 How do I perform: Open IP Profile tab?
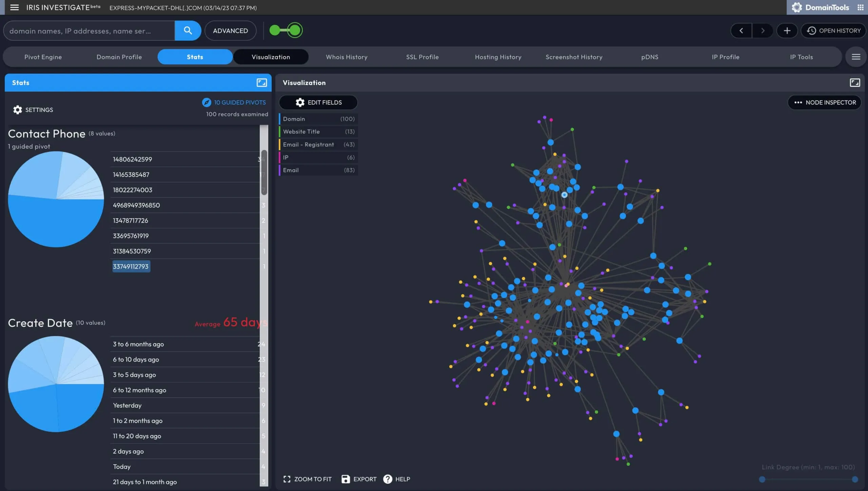click(x=726, y=57)
